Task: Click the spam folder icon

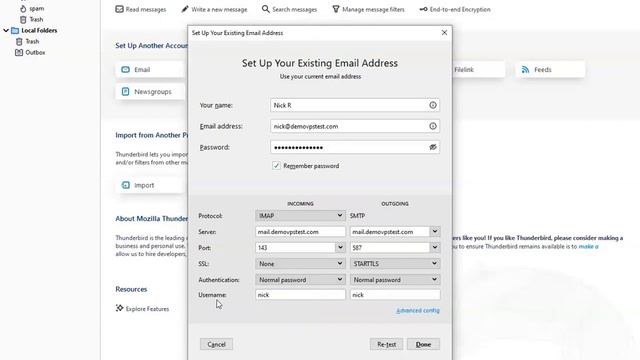Action: (23, 8)
